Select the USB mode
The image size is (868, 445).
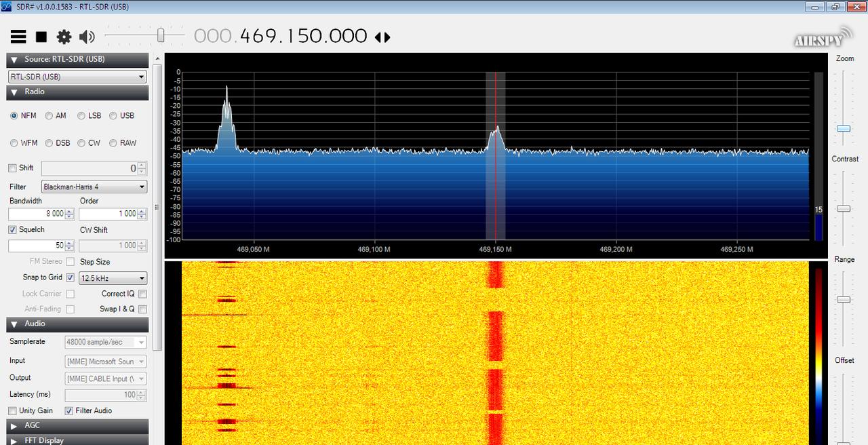(113, 116)
